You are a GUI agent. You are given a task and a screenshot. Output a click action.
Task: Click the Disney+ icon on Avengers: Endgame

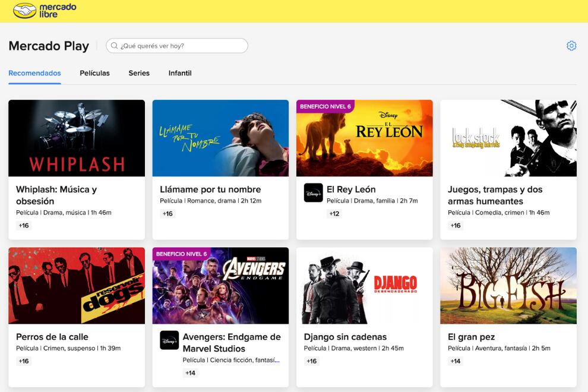pyautogui.click(x=169, y=340)
